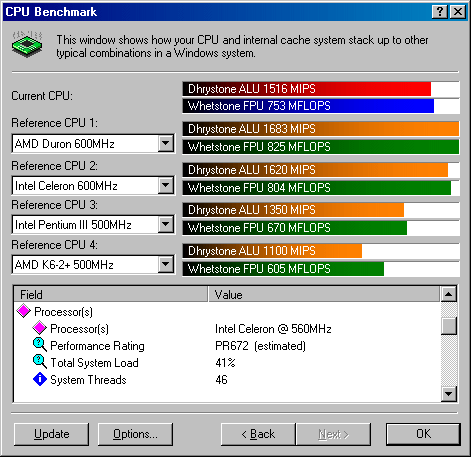Click the list scrollbar up arrow
The image size is (471, 457).
[x=449, y=294]
